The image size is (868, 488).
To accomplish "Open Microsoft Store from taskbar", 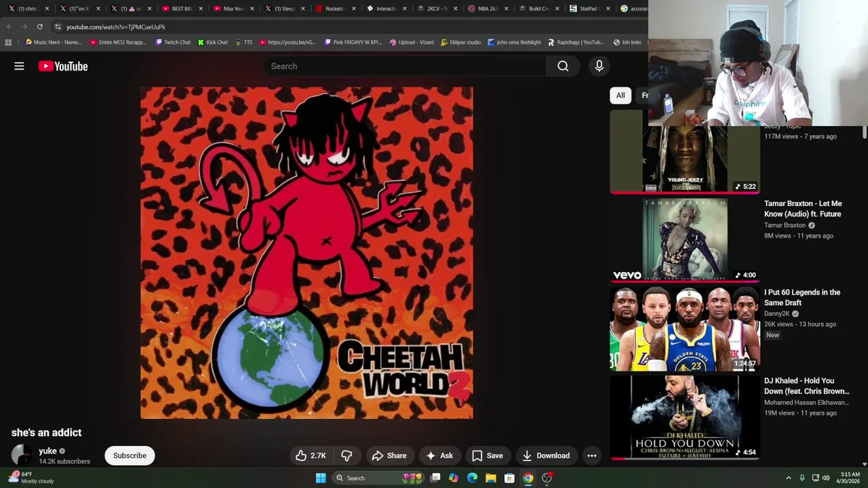I will [509, 478].
